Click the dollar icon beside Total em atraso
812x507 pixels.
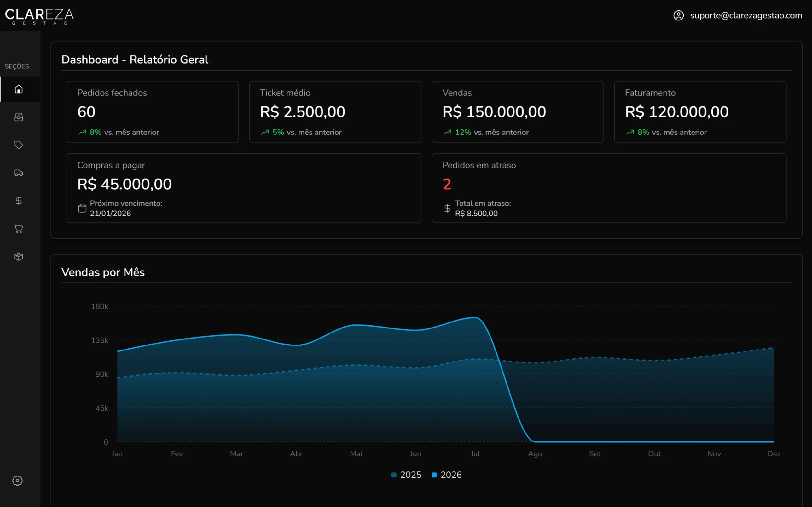[x=447, y=208]
